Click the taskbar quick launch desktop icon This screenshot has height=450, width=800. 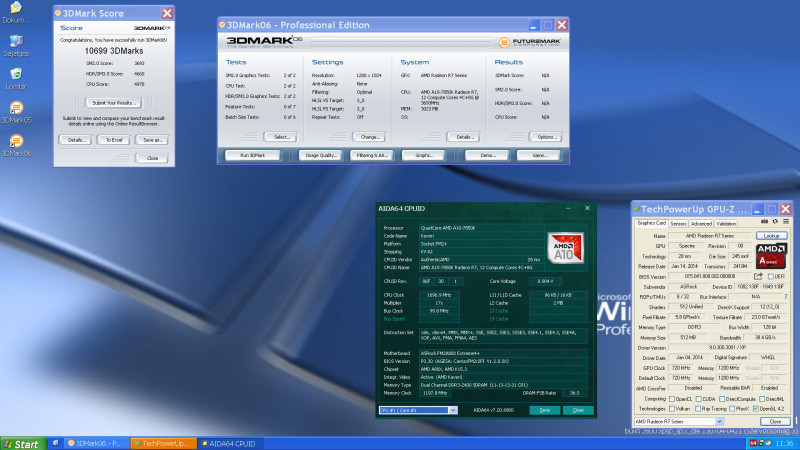click(56, 443)
